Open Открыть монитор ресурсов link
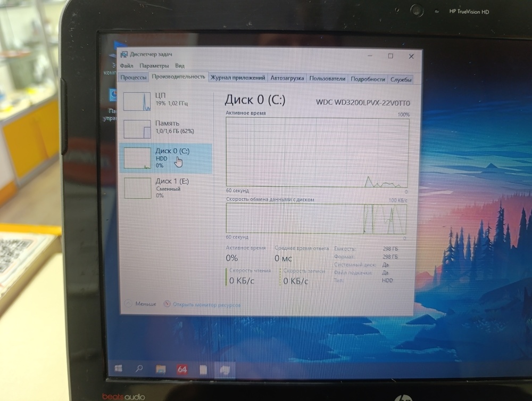This screenshot has height=401, width=532. pos(206,305)
